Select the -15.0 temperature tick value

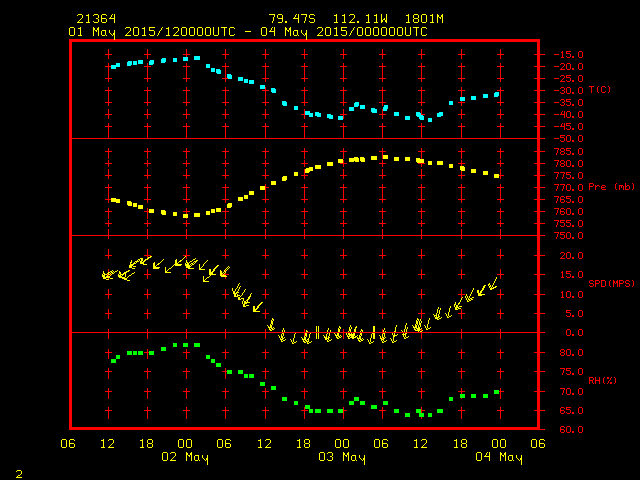[x=569, y=55]
